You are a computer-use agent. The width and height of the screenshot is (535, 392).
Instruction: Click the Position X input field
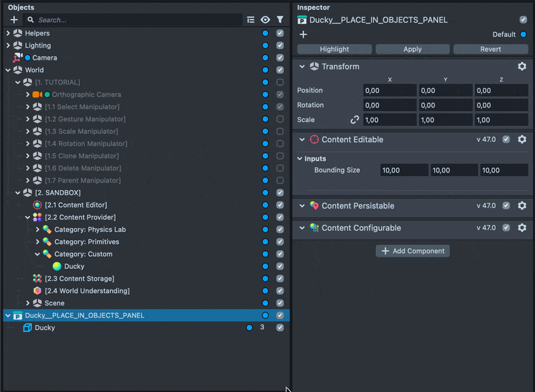point(389,90)
